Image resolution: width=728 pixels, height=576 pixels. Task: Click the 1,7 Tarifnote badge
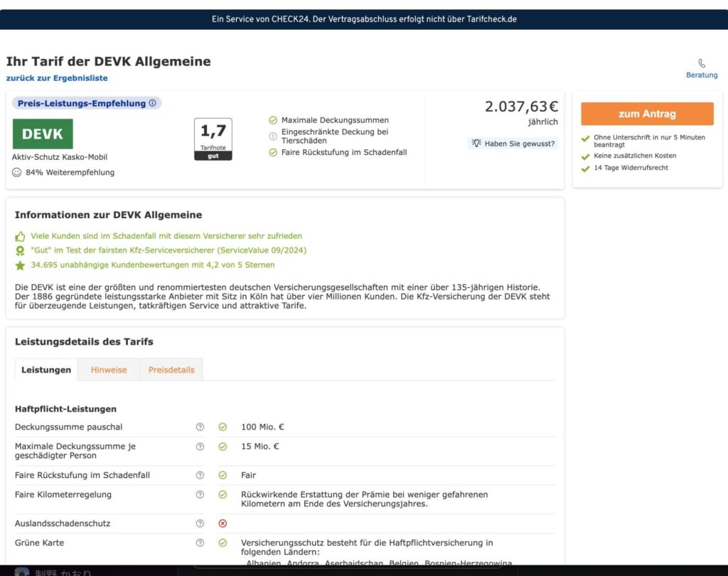tap(213, 139)
